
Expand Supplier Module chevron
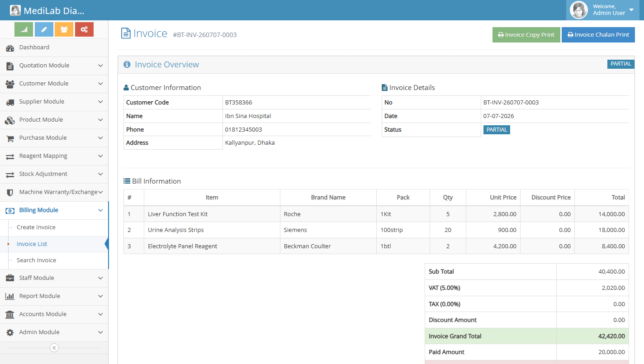[x=100, y=102]
